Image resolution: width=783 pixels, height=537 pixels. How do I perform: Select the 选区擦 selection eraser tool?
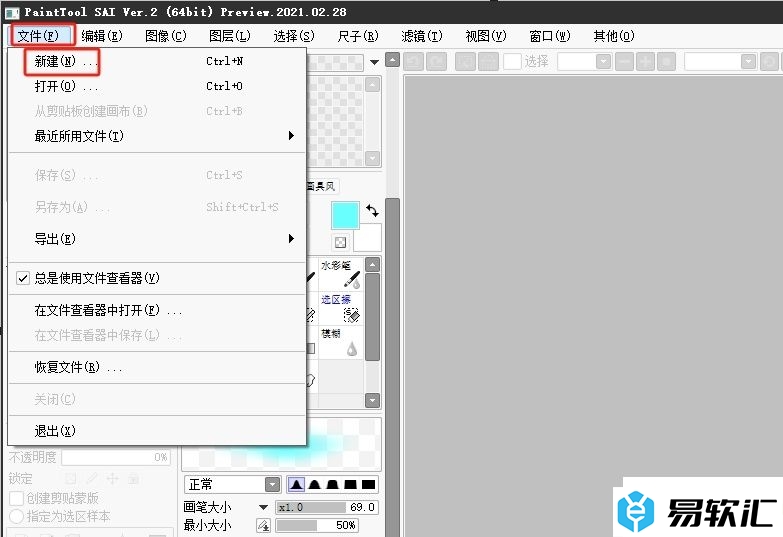coord(341,308)
